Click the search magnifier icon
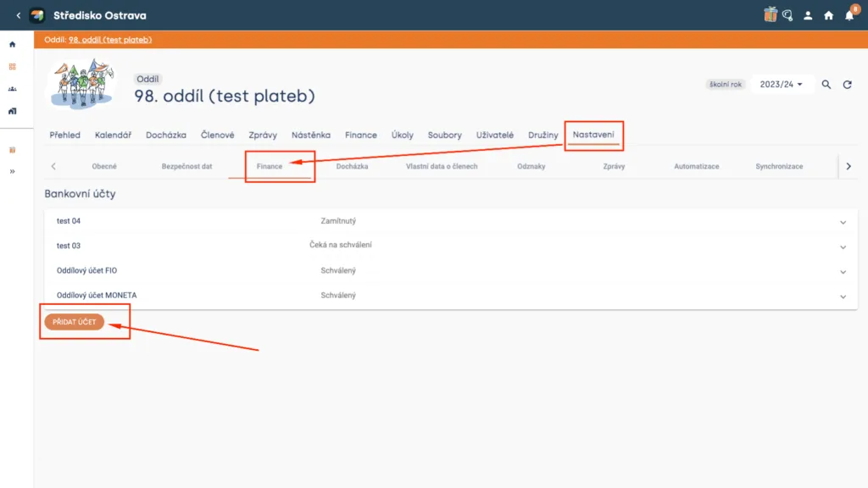The height and width of the screenshot is (488, 868). click(826, 85)
